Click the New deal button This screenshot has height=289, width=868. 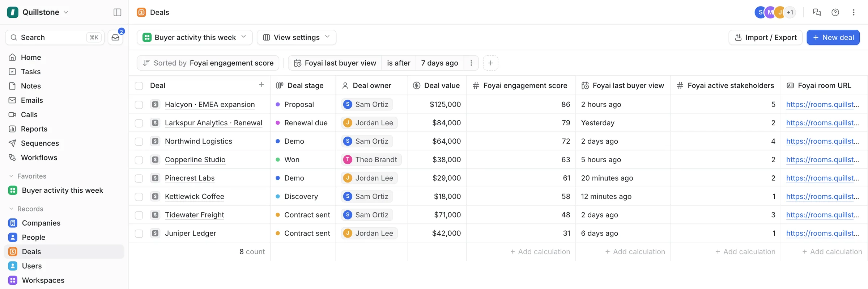tap(833, 37)
